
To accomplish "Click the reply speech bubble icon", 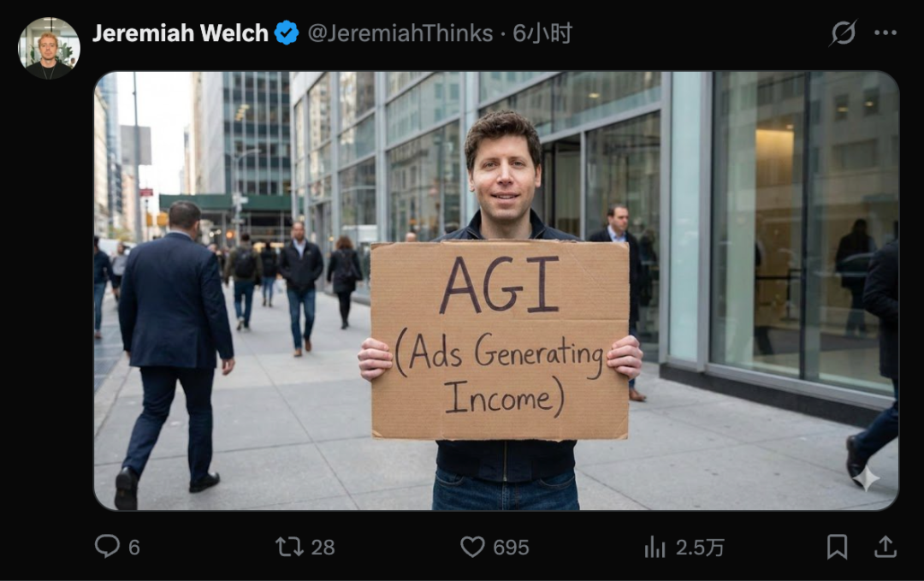I will tap(107, 546).
